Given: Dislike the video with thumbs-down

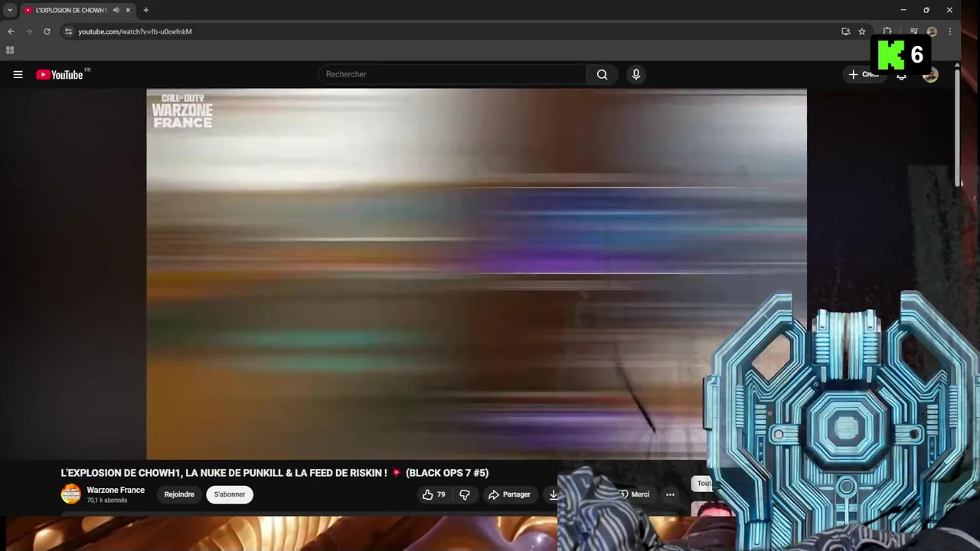Looking at the screenshot, I should (x=465, y=494).
